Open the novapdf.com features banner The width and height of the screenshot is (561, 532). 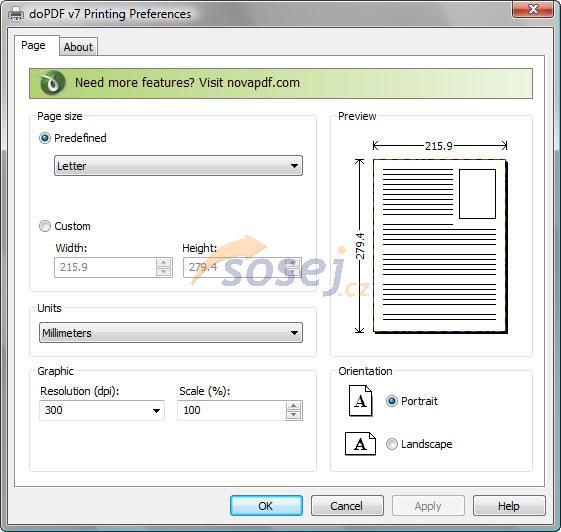click(x=281, y=83)
